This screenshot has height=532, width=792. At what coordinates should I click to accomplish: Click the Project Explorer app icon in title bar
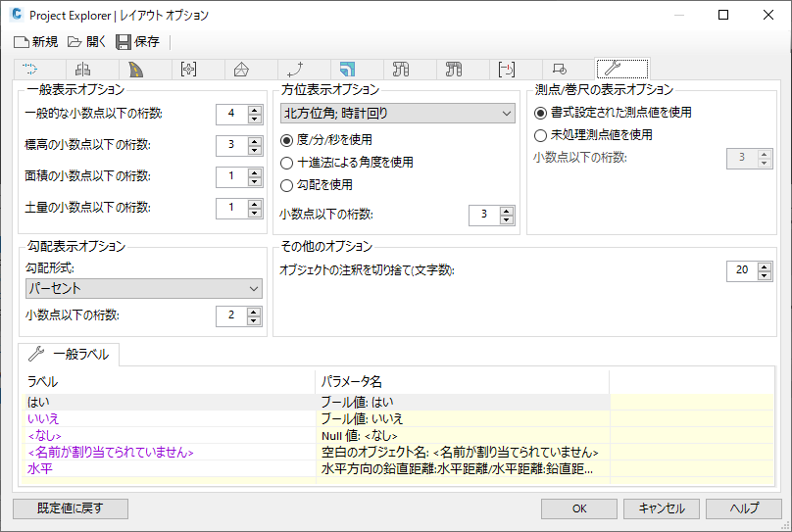[x=17, y=15]
